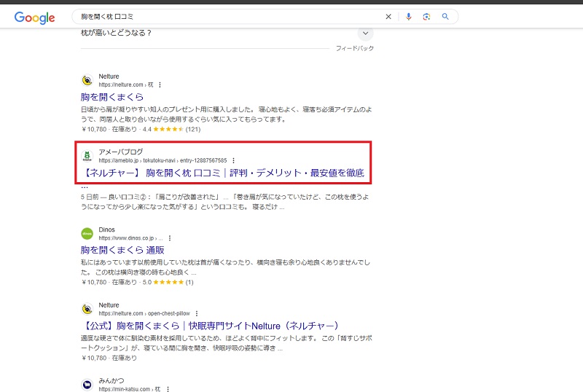Image resolution: width=583 pixels, height=392 pixels.
Task: Click アメーバブログ favicon
Action: point(87,156)
